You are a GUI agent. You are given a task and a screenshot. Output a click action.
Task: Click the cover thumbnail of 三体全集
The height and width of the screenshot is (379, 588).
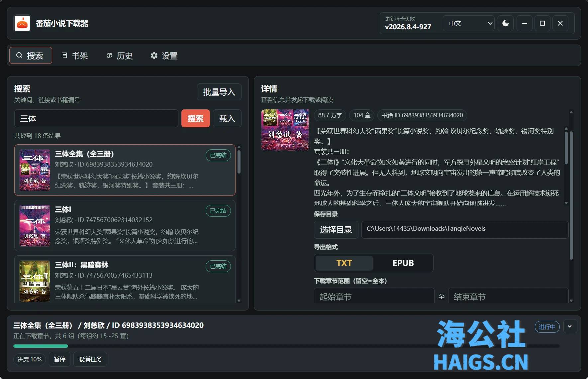click(35, 170)
